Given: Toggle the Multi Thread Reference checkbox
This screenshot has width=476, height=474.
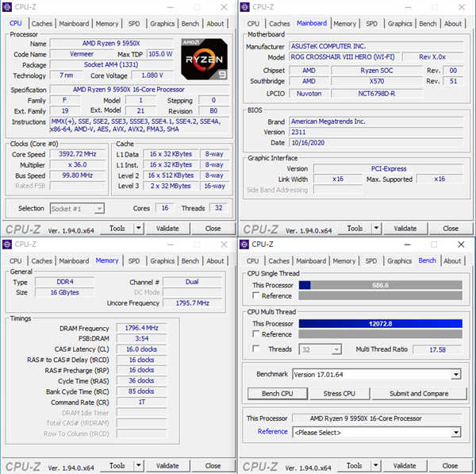Looking at the screenshot, I should click(255, 334).
